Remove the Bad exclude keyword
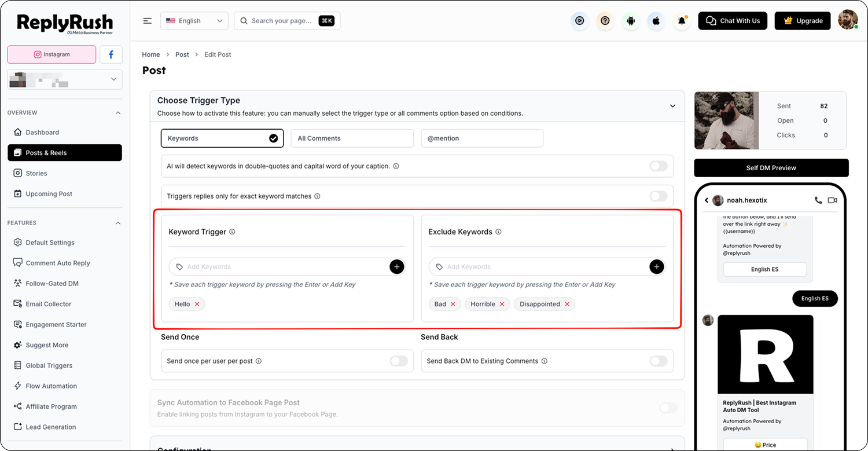 click(453, 304)
